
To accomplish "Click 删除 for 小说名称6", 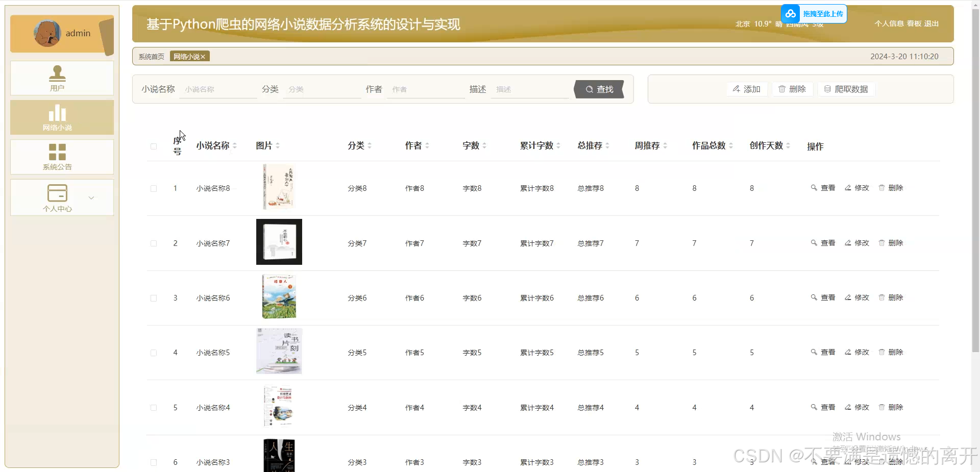I will pos(891,297).
